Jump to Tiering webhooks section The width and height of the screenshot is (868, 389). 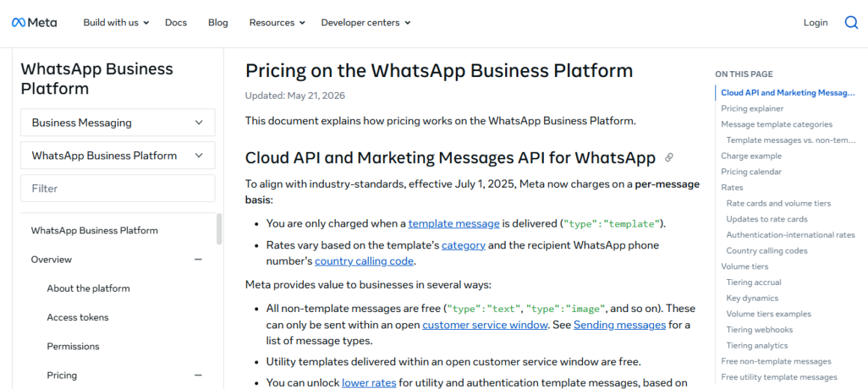(x=759, y=329)
